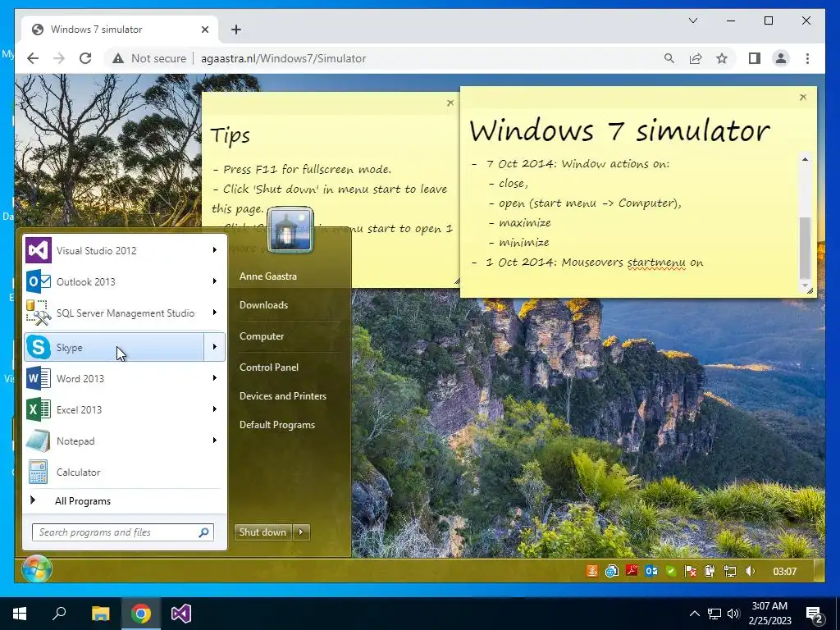Click the Calculator icon in start menu
The image size is (840, 630).
click(x=39, y=472)
